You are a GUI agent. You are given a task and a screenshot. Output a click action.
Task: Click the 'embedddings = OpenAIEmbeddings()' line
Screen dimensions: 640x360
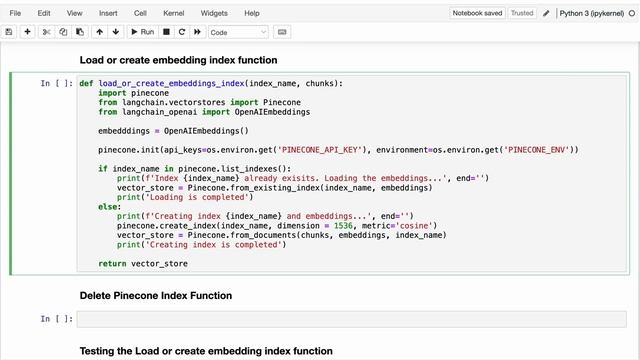pyautogui.click(x=173, y=131)
